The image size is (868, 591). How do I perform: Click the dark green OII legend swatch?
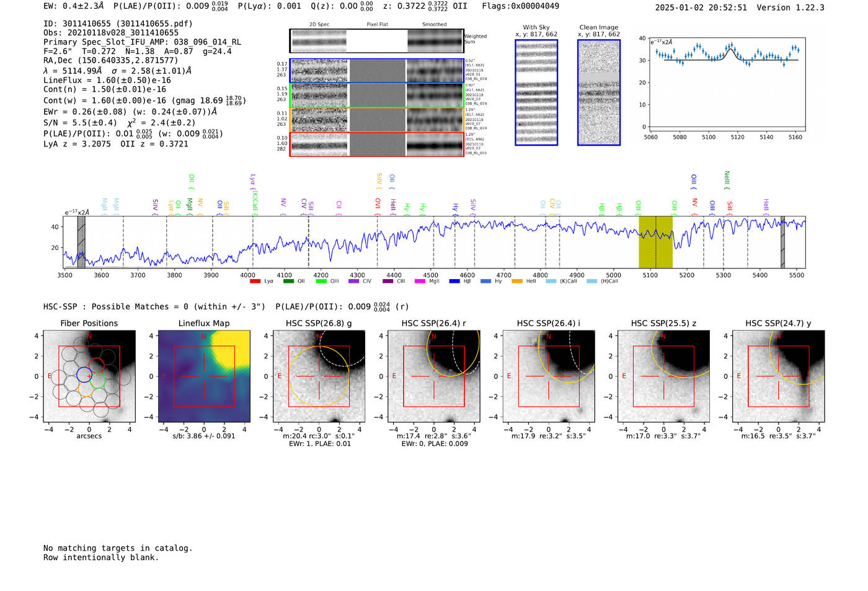tap(288, 282)
